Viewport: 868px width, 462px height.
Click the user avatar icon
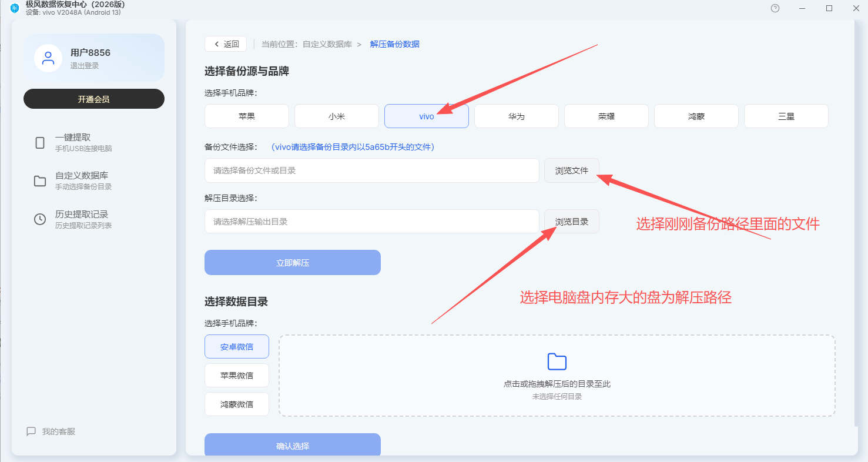48,58
